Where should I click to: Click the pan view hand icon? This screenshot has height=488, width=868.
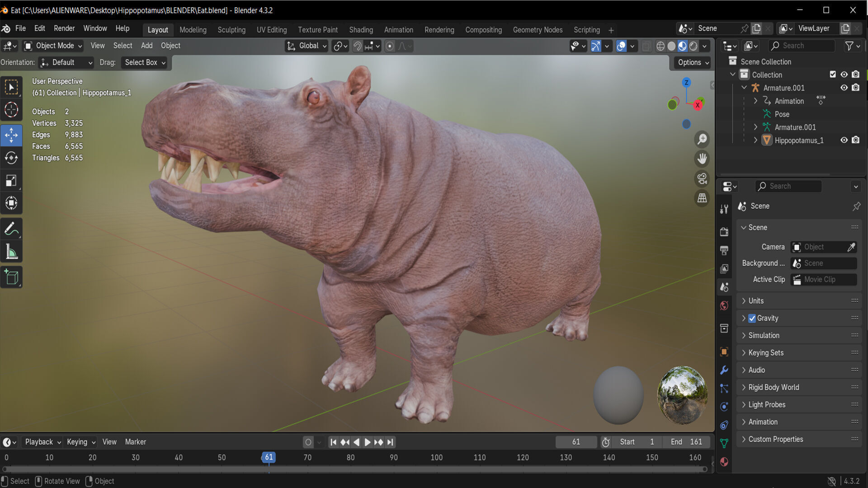(702, 159)
